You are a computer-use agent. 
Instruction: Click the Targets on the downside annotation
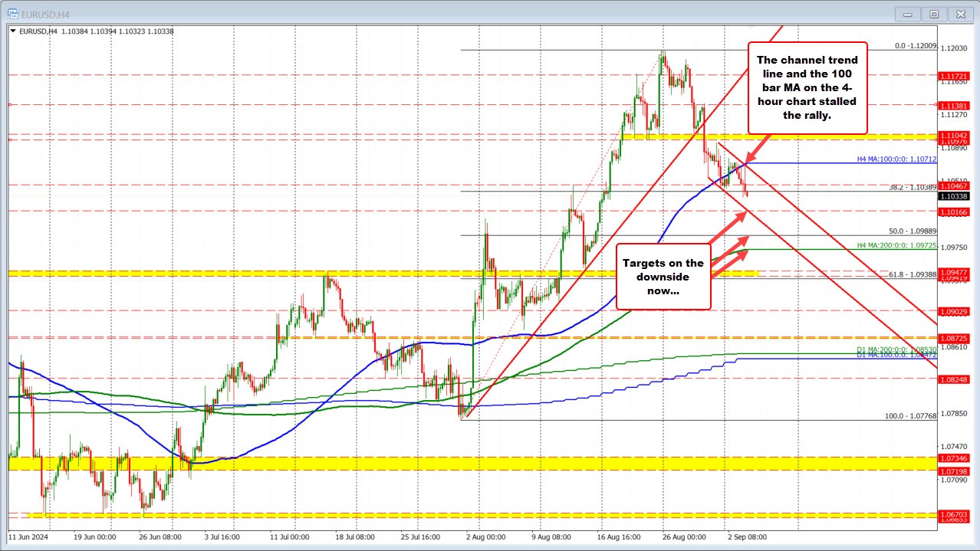[663, 277]
